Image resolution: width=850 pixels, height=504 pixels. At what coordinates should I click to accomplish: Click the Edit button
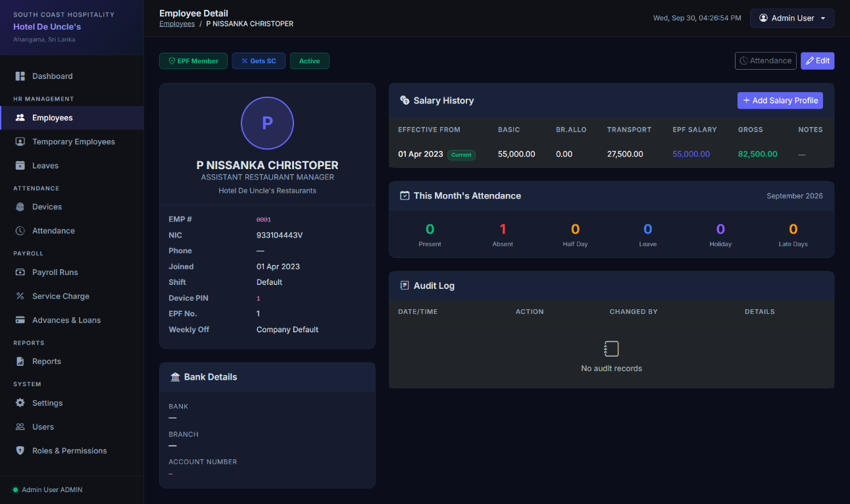[x=818, y=61]
